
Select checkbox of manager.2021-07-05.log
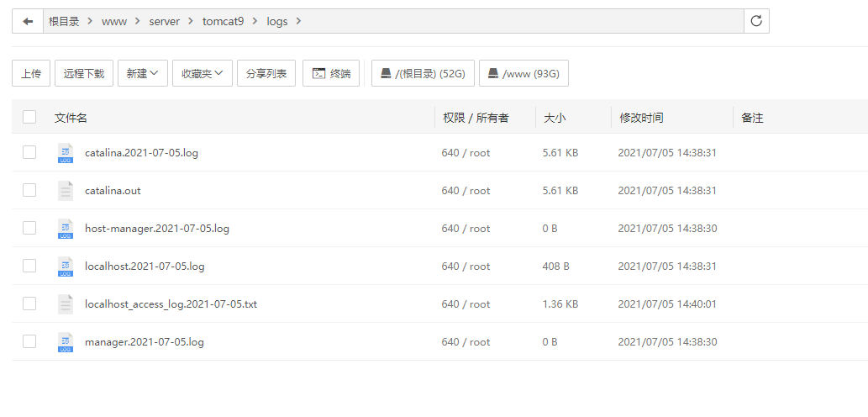[x=29, y=341]
